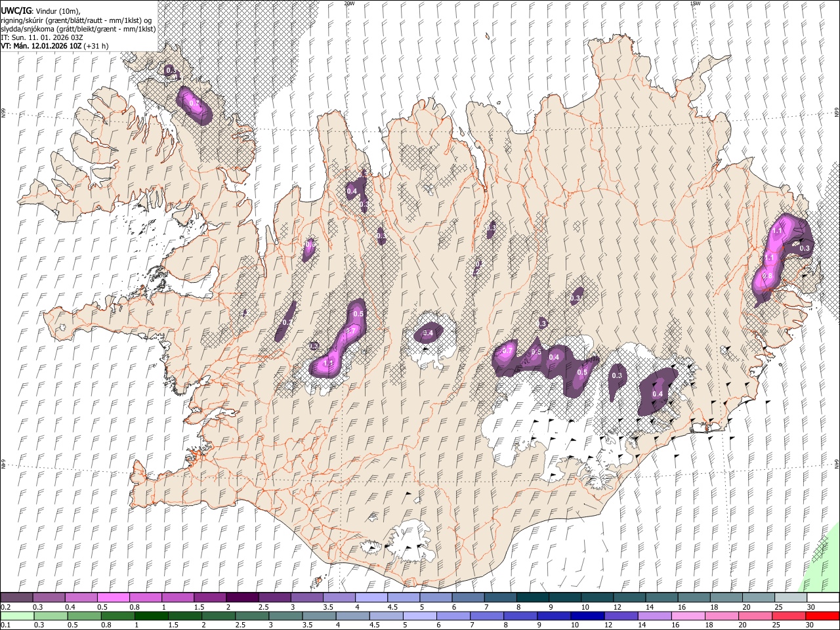Click the '0.2' label in the snow legend
The height and width of the screenshot is (630, 840).
pyautogui.click(x=5, y=607)
